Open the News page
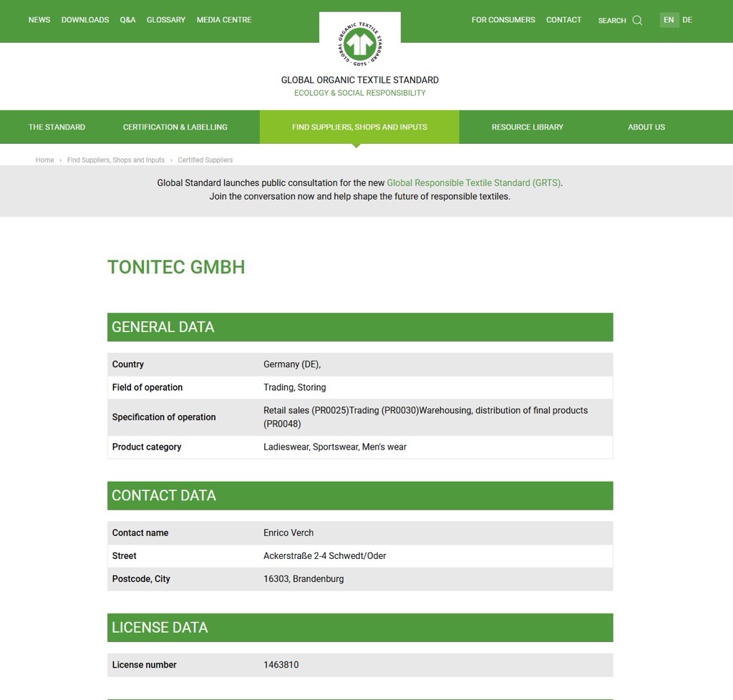Image resolution: width=733 pixels, height=700 pixels. click(x=39, y=19)
